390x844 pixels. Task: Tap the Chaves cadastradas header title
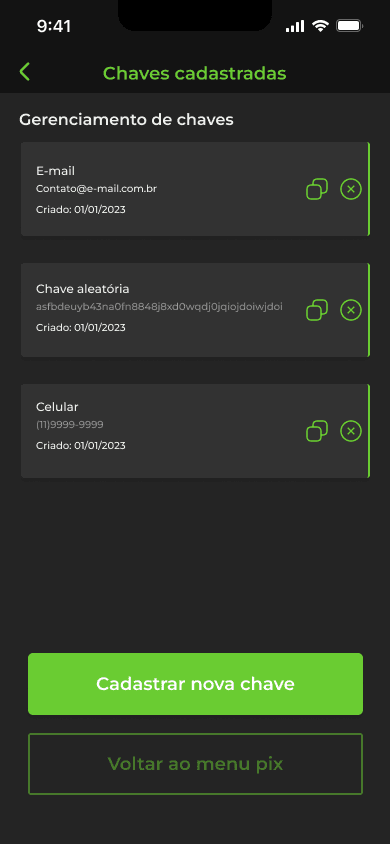[194, 73]
